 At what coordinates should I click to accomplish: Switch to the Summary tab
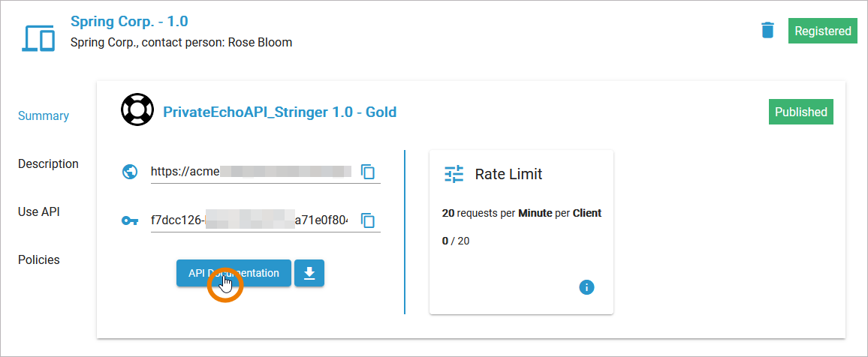tap(44, 116)
